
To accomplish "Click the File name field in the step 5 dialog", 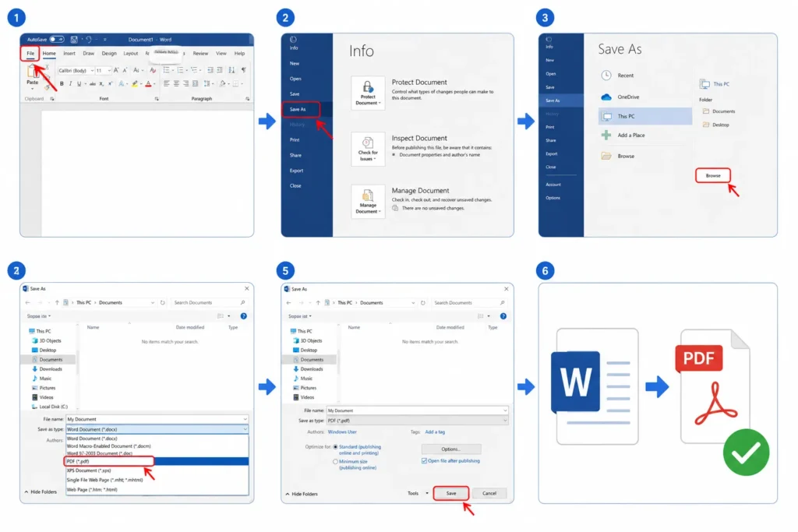I will tap(417, 410).
